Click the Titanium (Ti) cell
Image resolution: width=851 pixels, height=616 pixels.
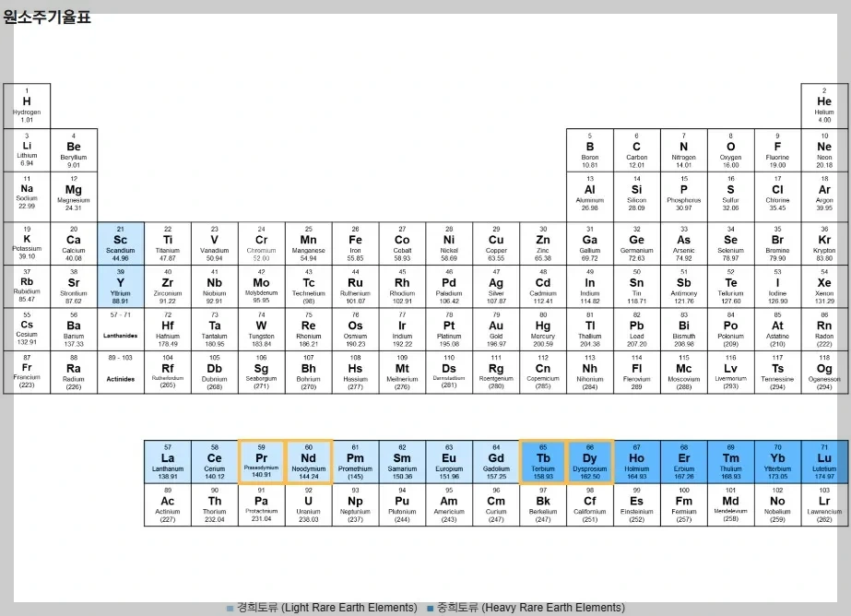(x=168, y=243)
